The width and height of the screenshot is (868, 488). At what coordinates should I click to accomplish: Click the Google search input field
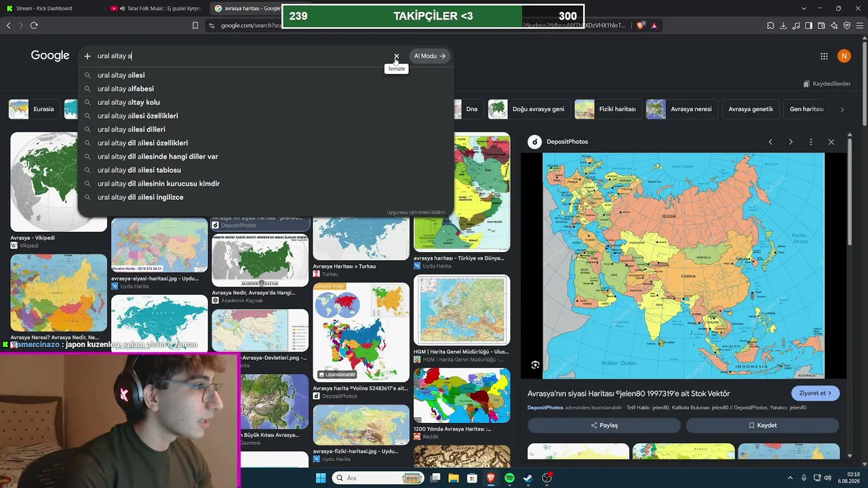(x=244, y=56)
